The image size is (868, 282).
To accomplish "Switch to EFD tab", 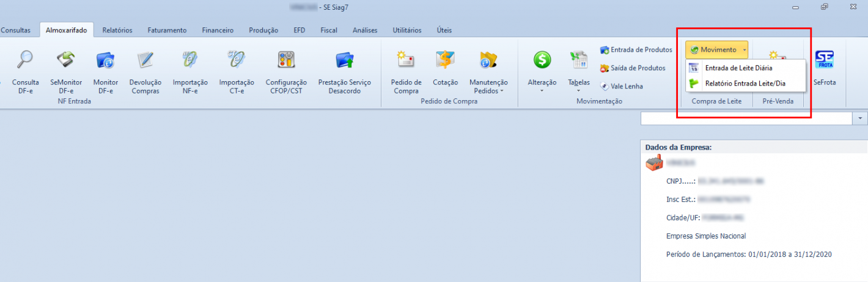I will pos(300,30).
